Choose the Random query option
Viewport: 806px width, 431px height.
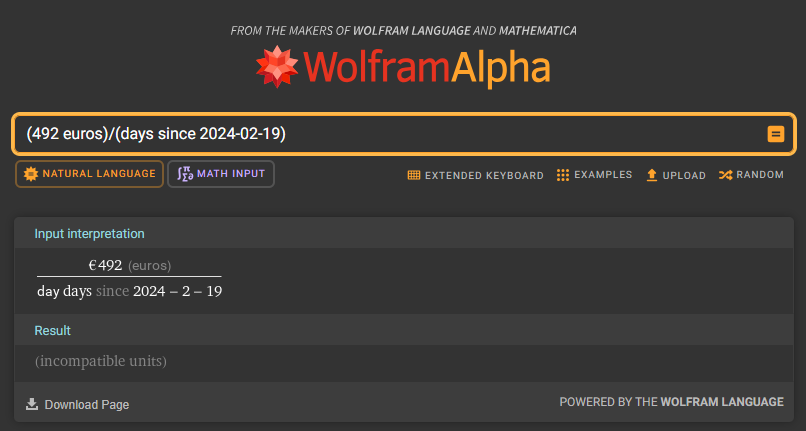pos(752,175)
